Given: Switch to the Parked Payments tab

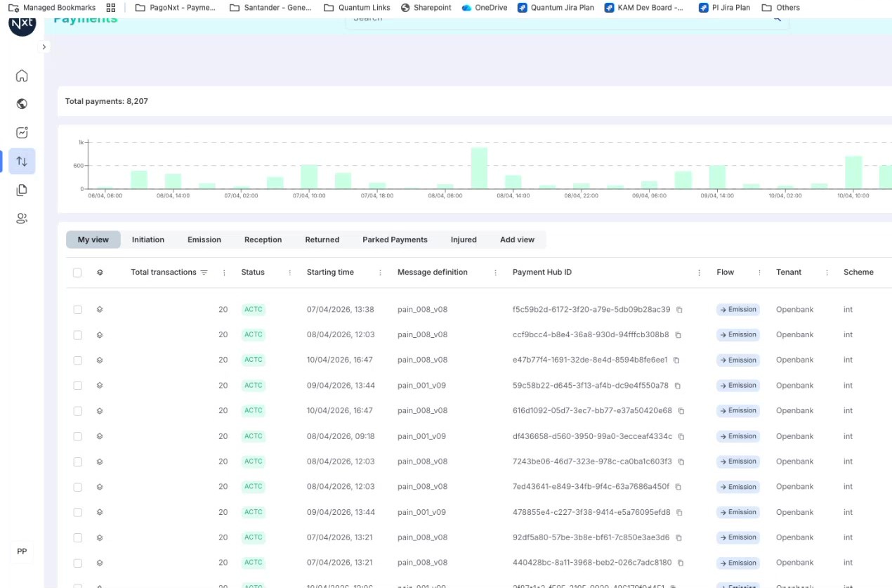Looking at the screenshot, I should [x=395, y=240].
